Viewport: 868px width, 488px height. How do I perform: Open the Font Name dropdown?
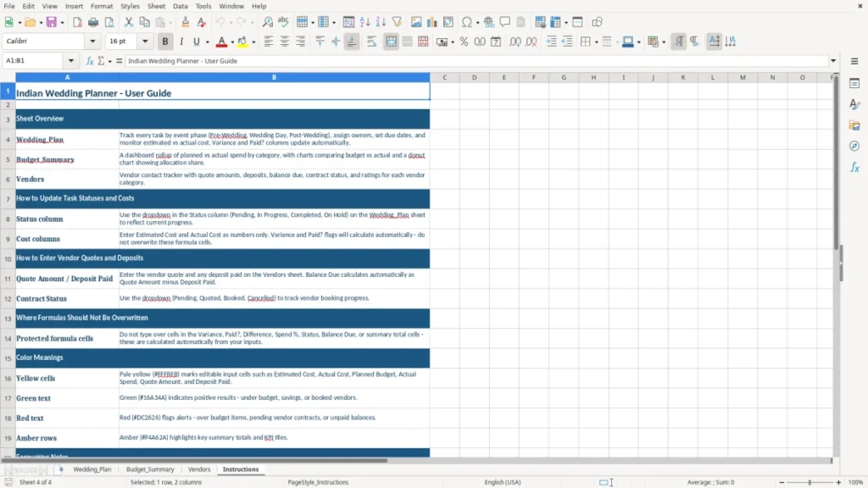click(92, 41)
